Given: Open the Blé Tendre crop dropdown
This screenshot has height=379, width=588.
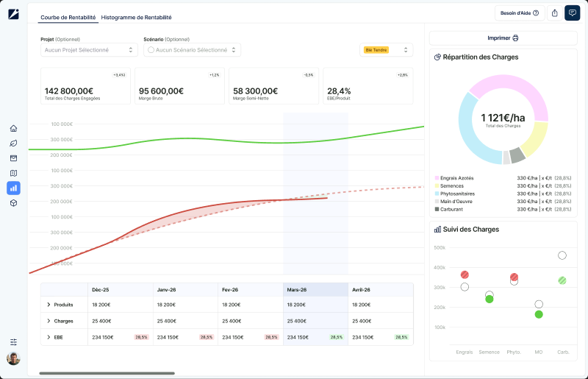Looking at the screenshot, I should click(x=387, y=50).
